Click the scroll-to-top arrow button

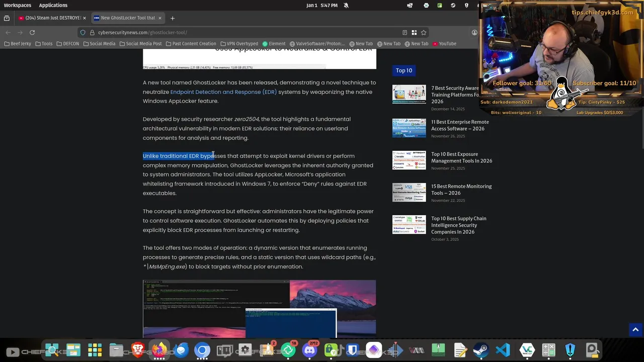coord(635,330)
